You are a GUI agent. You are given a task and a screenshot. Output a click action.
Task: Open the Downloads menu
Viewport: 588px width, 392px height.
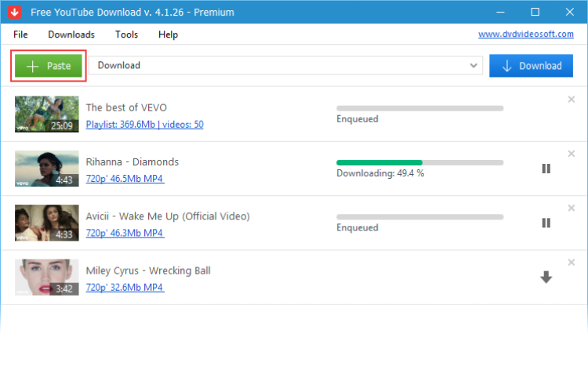pyautogui.click(x=71, y=34)
